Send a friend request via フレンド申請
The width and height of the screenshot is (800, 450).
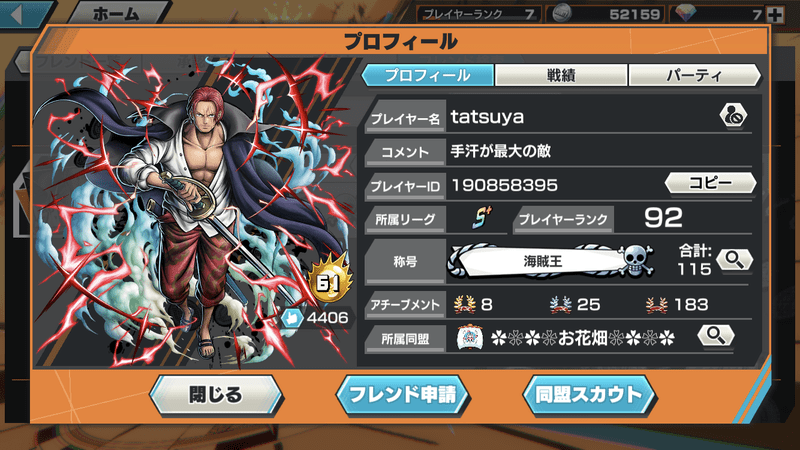[403, 395]
